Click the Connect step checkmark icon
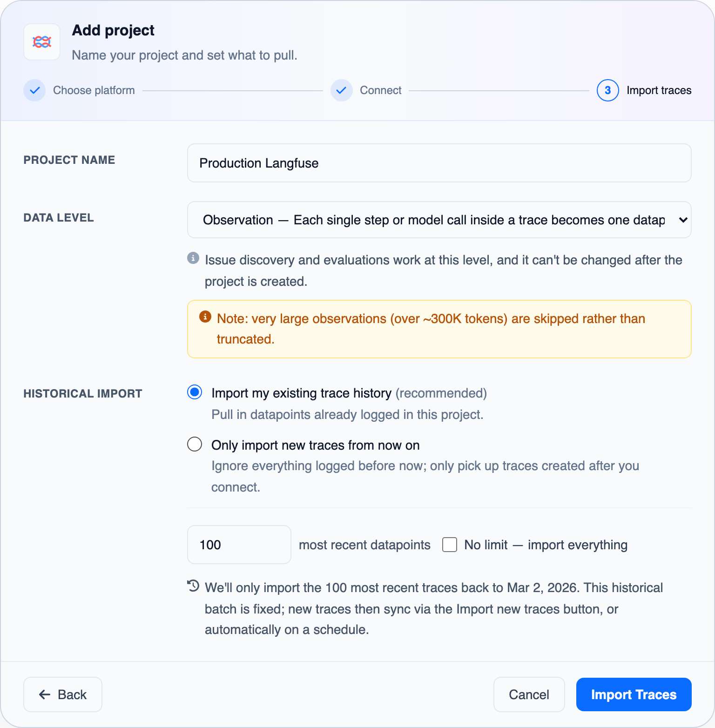This screenshot has width=715, height=728. [342, 90]
